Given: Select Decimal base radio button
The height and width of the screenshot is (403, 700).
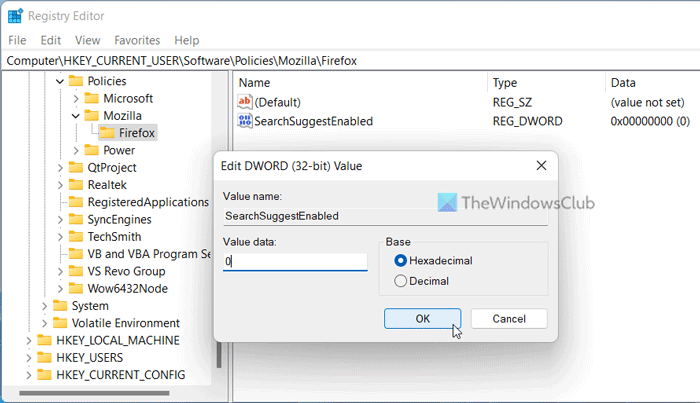Looking at the screenshot, I should pyautogui.click(x=400, y=281).
